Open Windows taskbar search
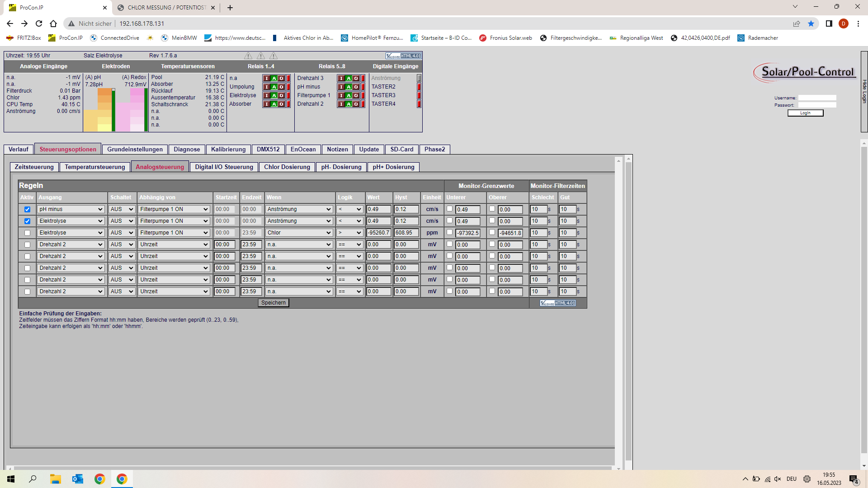 click(x=33, y=479)
